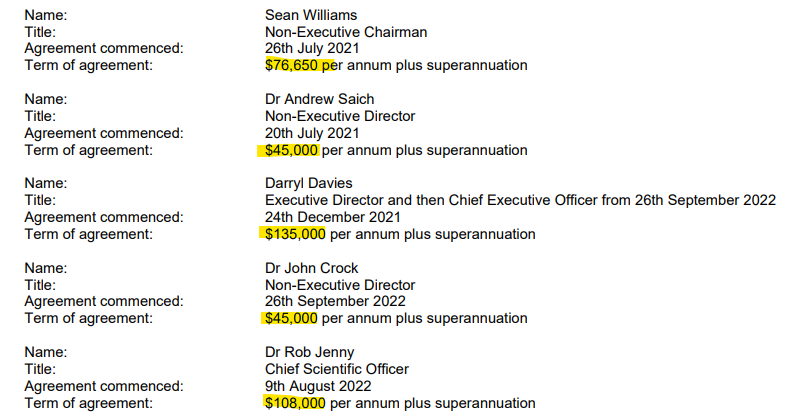This screenshot has width=794, height=417.
Task: Click the name Sean Williams
Action: [311, 15]
